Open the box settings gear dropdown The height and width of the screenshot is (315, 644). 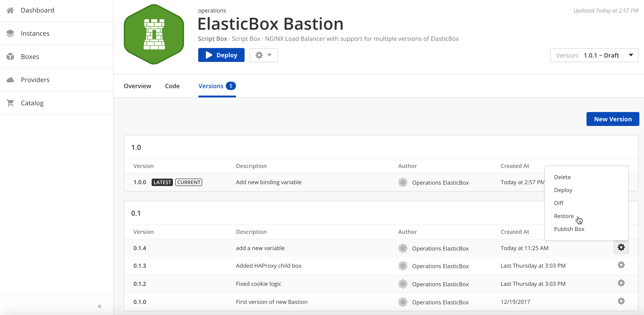tap(264, 55)
